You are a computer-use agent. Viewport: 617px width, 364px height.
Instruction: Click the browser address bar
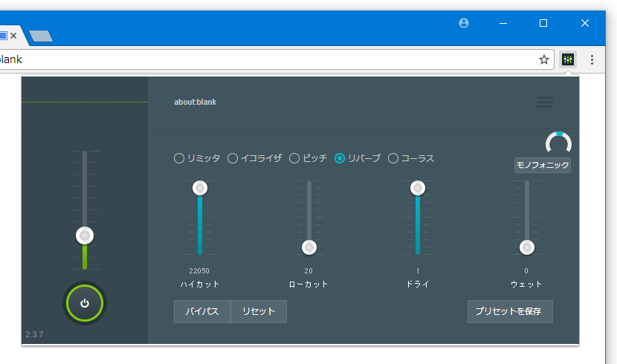[x=276, y=59]
